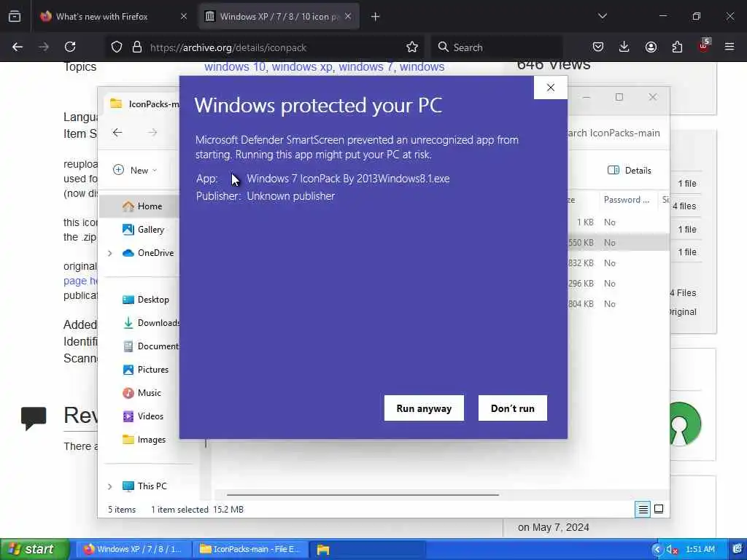Click the muted volume tray icon
This screenshot has height=560, width=747.
[672, 550]
